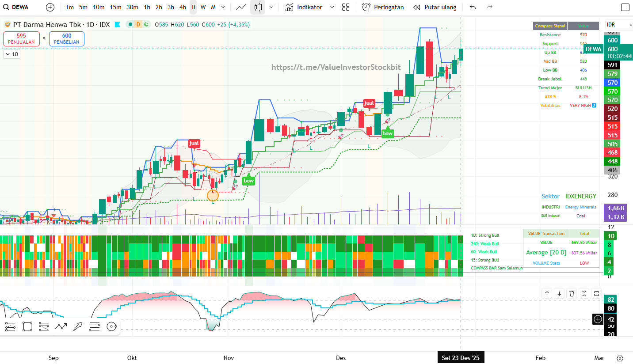Image resolution: width=633 pixels, height=364 pixels.
Task: Switch to the line chart style icon
Action: point(241,7)
